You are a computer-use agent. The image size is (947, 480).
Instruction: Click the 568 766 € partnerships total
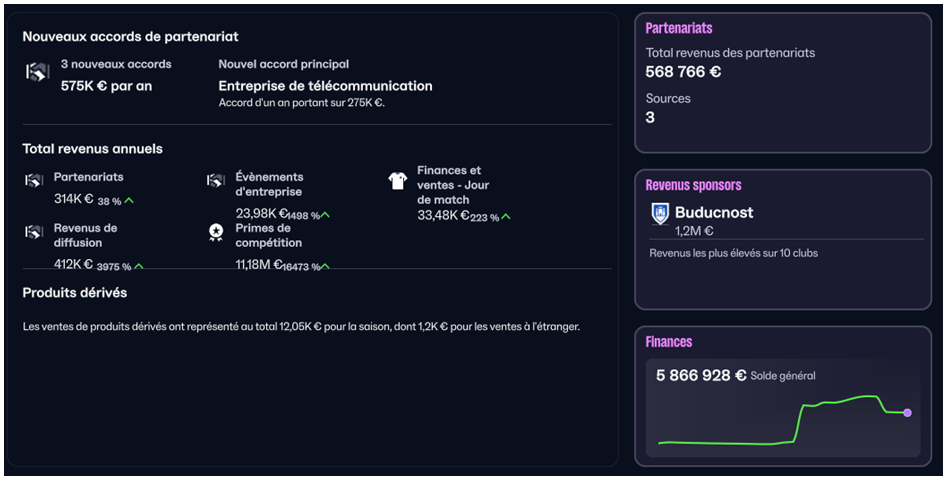point(684,72)
